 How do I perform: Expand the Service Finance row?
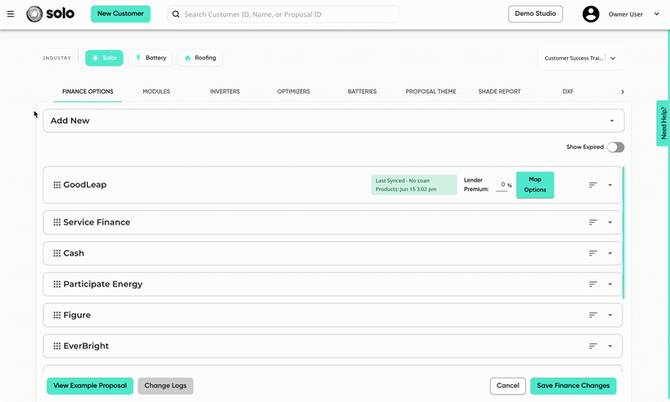coord(610,222)
